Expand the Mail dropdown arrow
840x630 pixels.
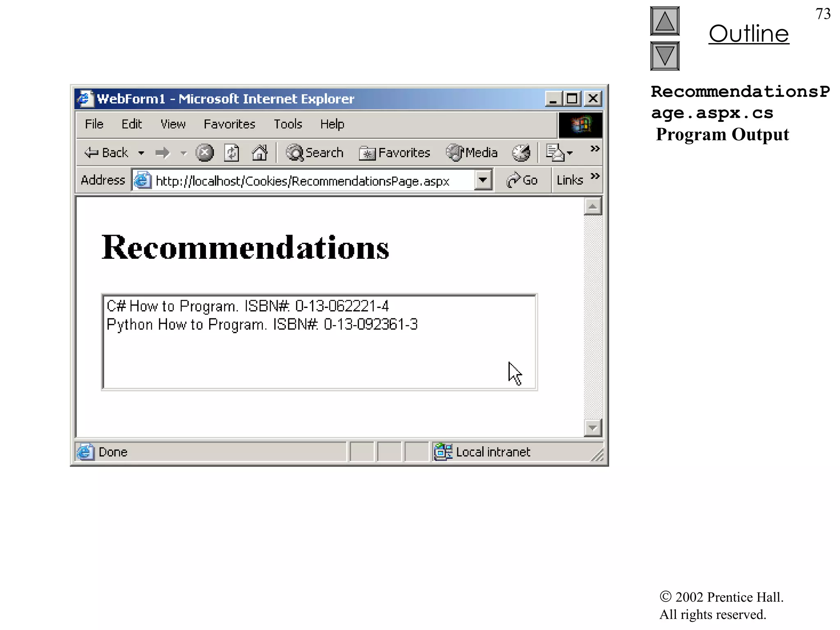point(569,153)
